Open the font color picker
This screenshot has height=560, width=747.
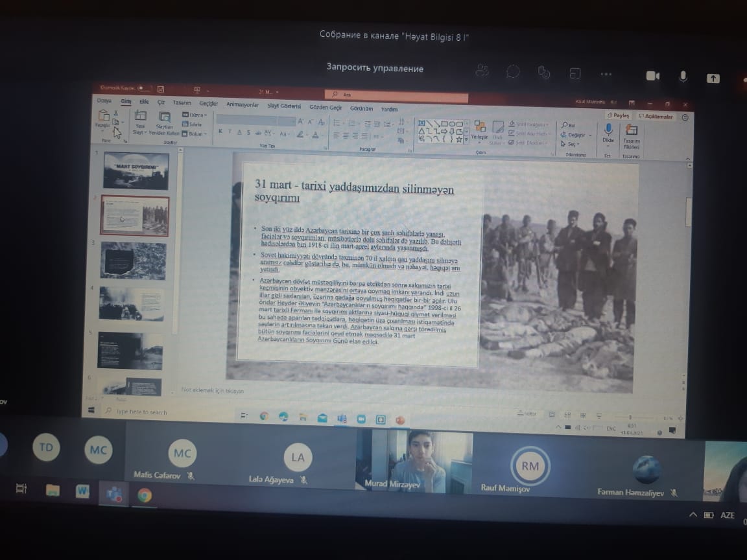[315, 135]
